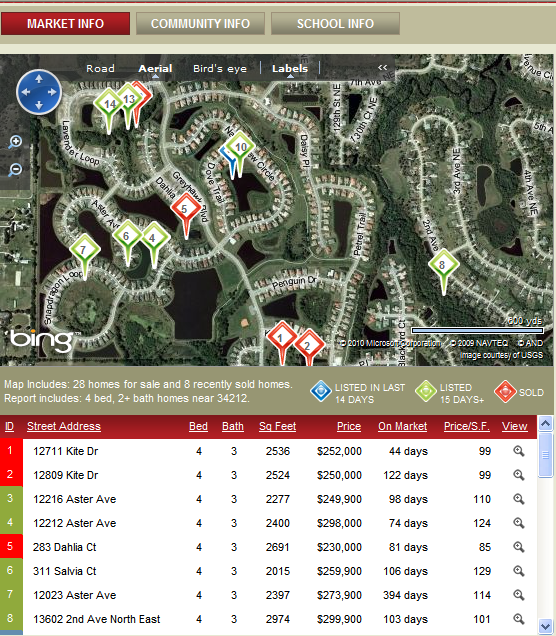Select green map pin number 4

pos(154,238)
